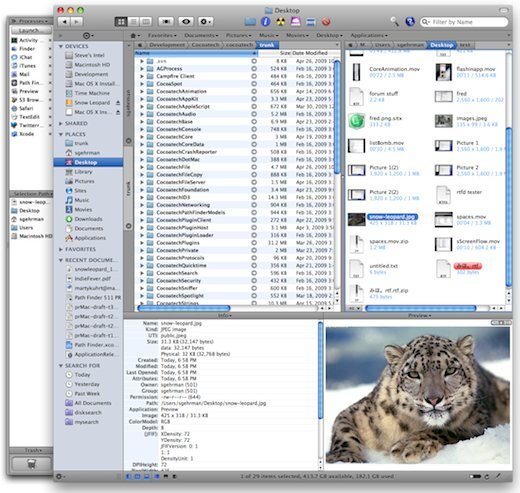Image resolution: width=520 pixels, height=493 pixels.
Task: Click the purple toolbar icon next to Burn
Action: click(296, 22)
